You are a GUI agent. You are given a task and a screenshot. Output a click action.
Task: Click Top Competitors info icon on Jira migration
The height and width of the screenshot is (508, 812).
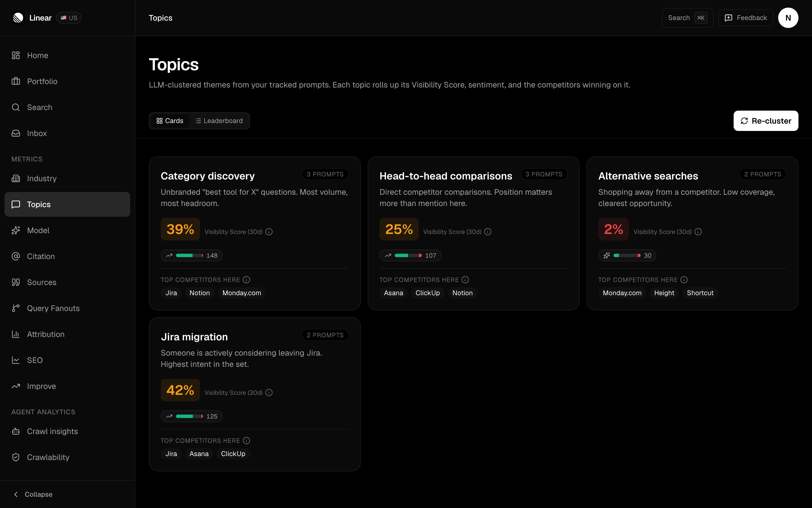coord(247,441)
